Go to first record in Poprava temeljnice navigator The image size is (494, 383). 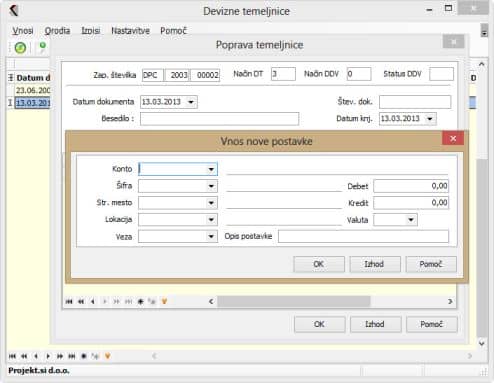pos(69,302)
